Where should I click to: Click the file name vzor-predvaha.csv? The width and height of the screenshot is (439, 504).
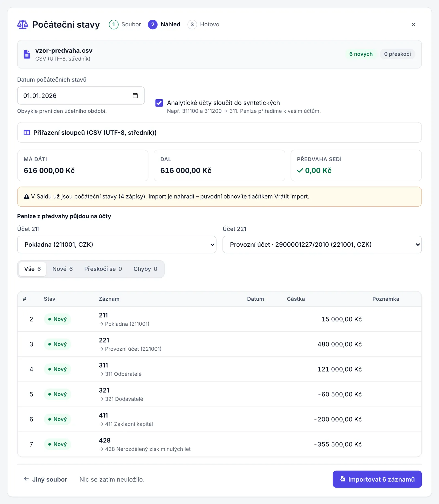point(64,50)
